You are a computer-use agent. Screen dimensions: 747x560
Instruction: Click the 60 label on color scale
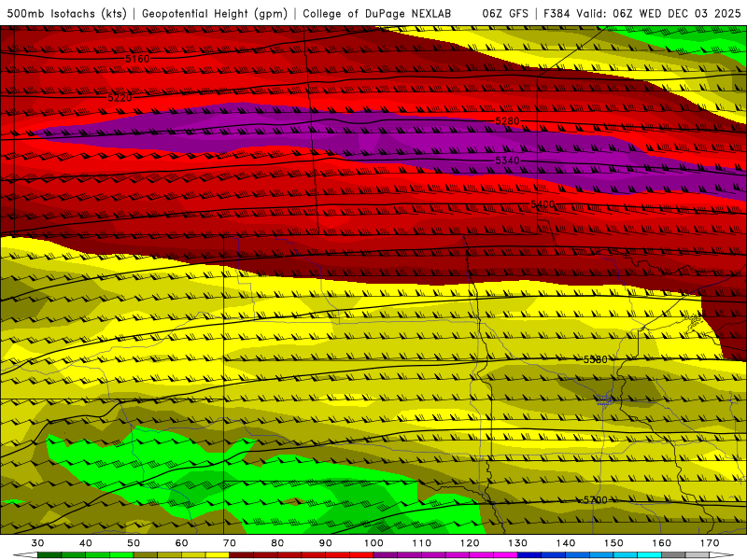point(181,543)
